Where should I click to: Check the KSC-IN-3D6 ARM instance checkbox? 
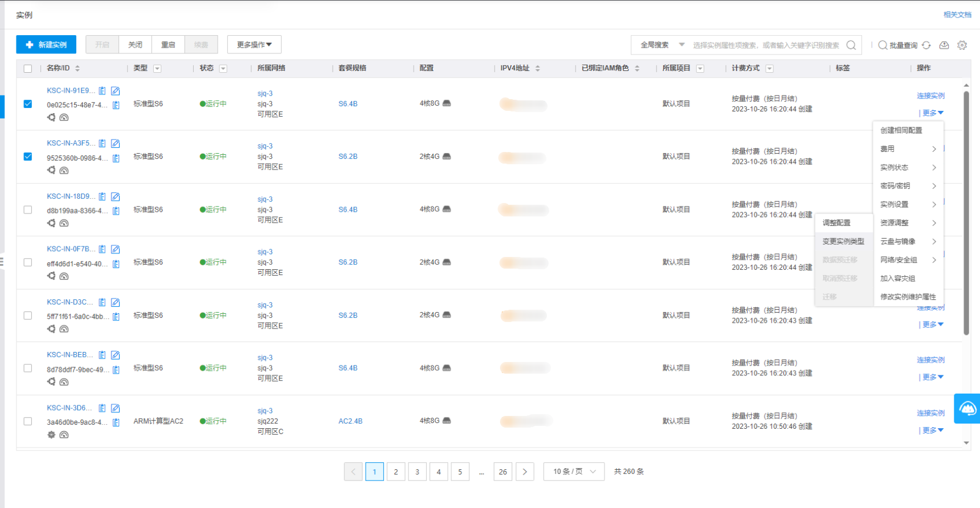[28, 421]
